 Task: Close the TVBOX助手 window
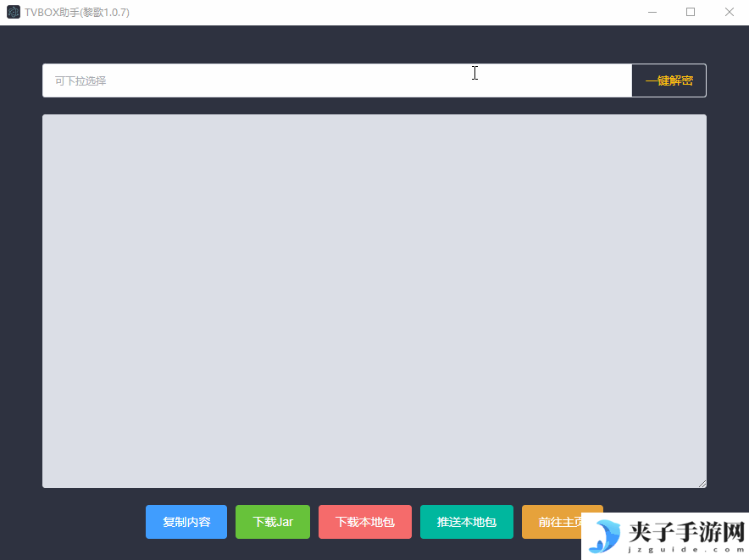(x=729, y=12)
